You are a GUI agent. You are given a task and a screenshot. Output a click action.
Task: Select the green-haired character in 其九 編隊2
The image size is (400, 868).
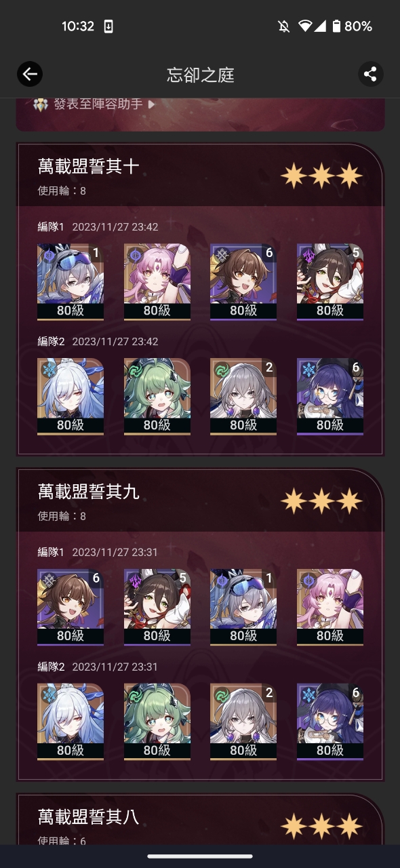[x=157, y=722]
